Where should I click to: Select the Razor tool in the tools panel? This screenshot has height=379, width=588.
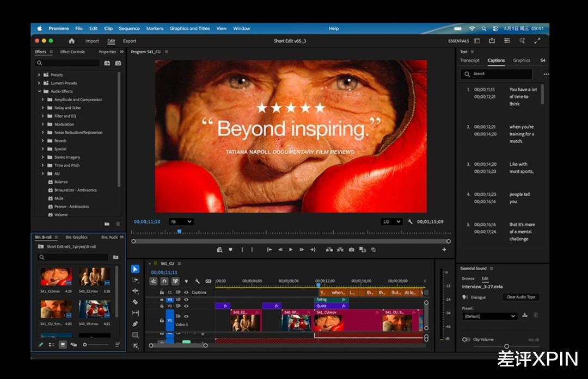coord(135,302)
